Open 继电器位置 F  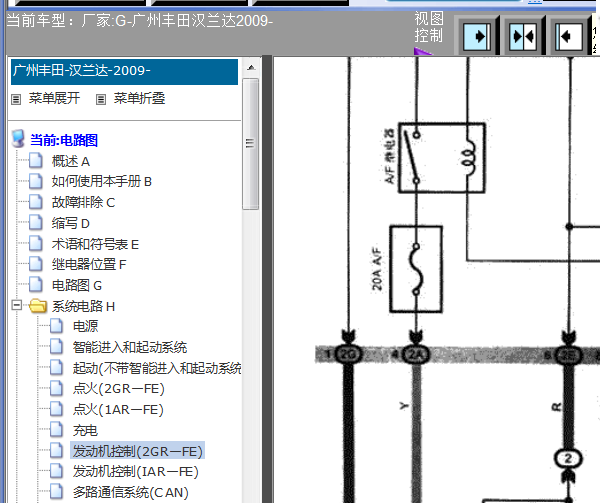pos(89,264)
